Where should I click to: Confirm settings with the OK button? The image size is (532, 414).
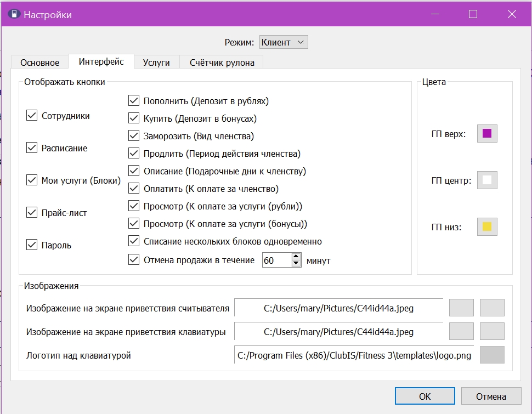click(x=425, y=396)
